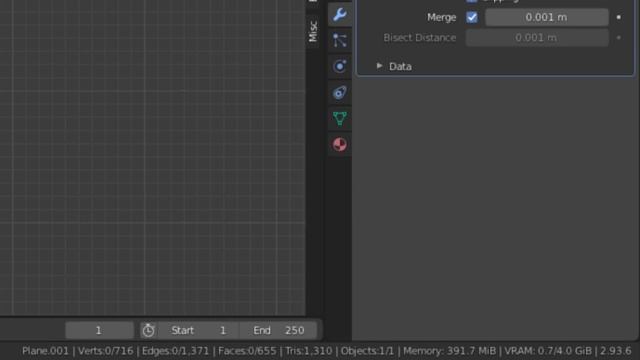
Task: Click the Verts:0/716 status entry
Action: 105,351
